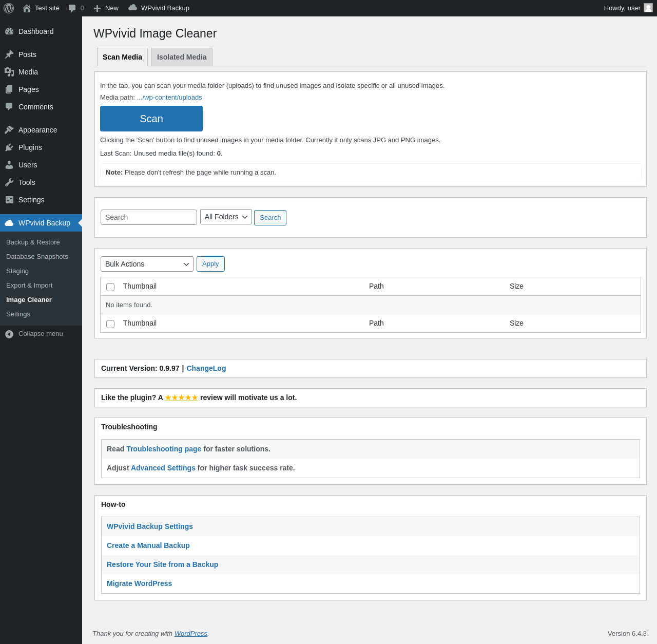Image resolution: width=657 pixels, height=644 pixels.
Task: Click the comments bubble icon in admin bar
Action: click(x=72, y=8)
